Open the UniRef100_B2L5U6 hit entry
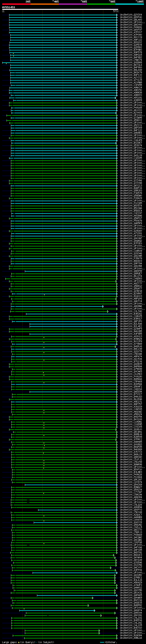The width and height of the screenshot is (146, 644). coord(131,324)
